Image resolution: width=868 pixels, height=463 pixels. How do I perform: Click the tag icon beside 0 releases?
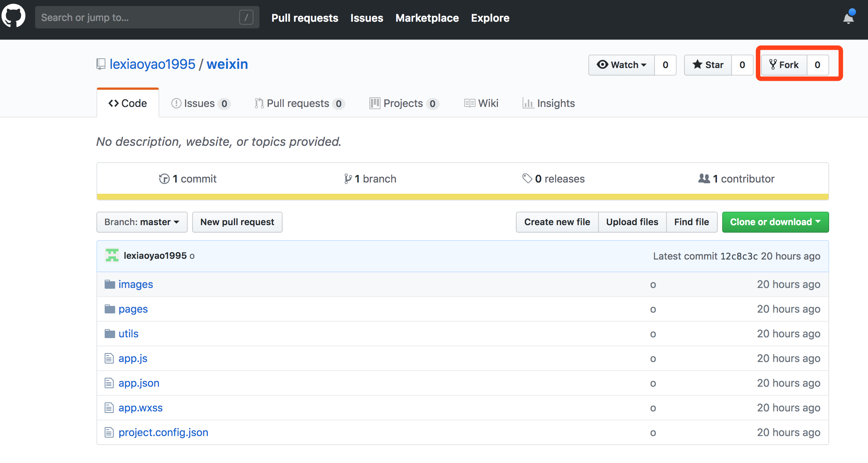(527, 178)
